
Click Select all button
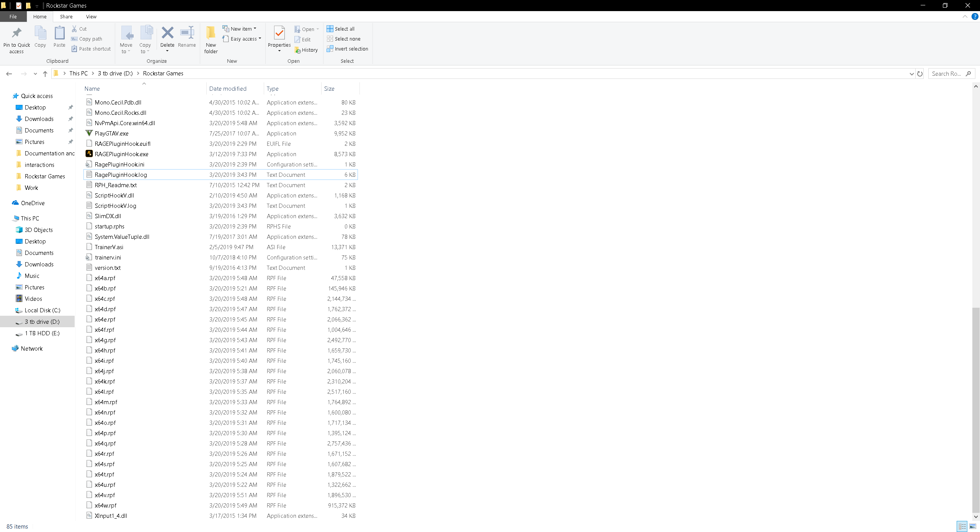click(x=341, y=29)
